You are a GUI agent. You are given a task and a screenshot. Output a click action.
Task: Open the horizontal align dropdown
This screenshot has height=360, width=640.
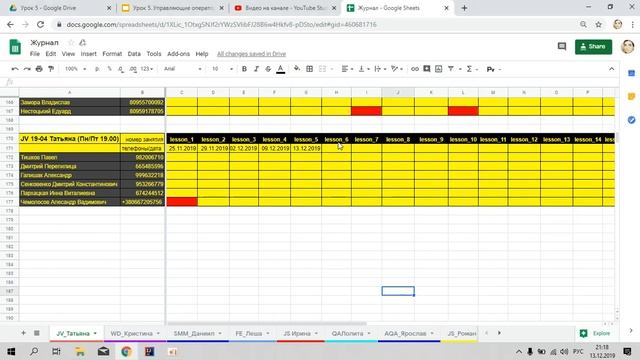point(347,69)
